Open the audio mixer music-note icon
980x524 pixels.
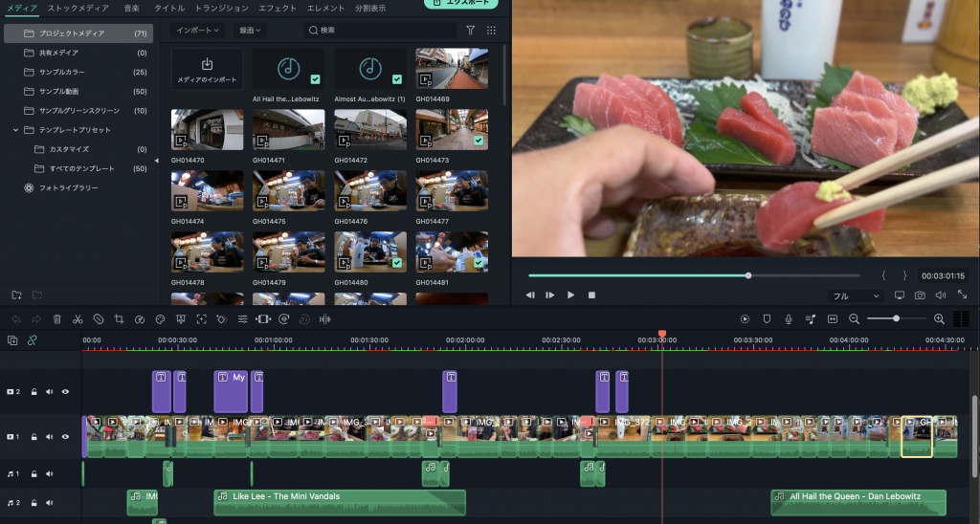point(811,319)
